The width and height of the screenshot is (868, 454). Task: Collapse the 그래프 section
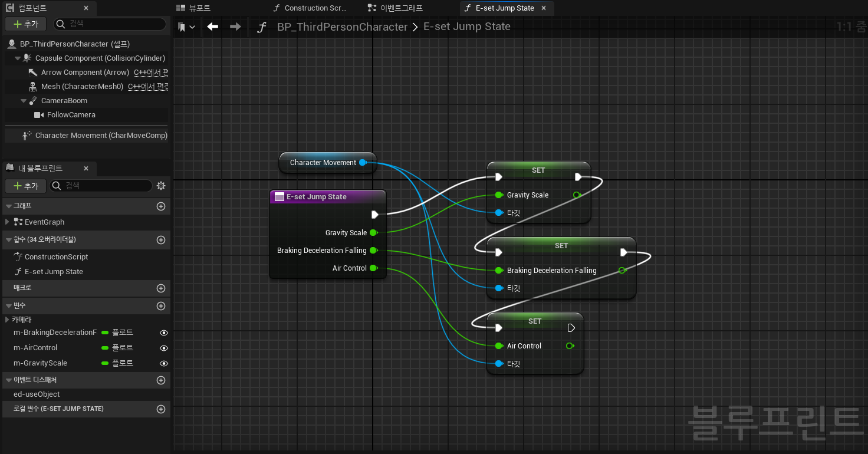click(x=8, y=206)
